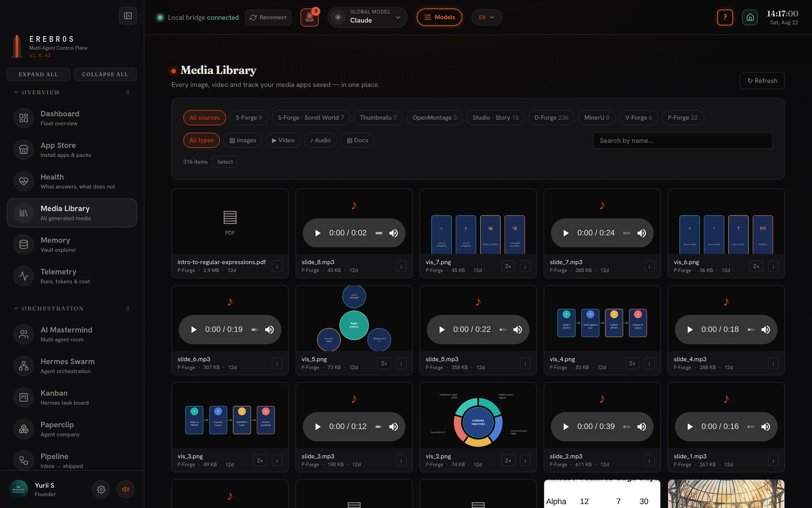Click Expand All in sidebar

[39, 75]
